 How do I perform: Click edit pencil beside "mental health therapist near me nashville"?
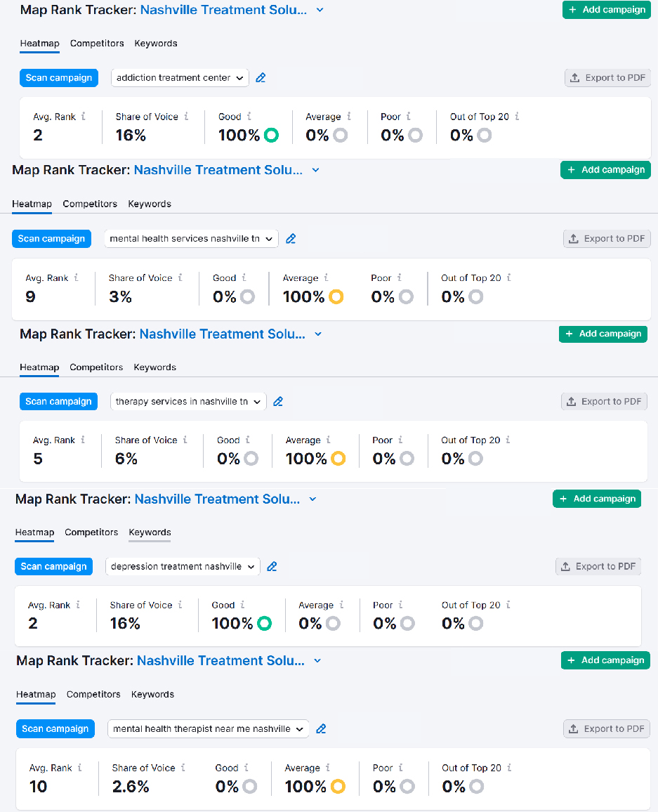321,729
